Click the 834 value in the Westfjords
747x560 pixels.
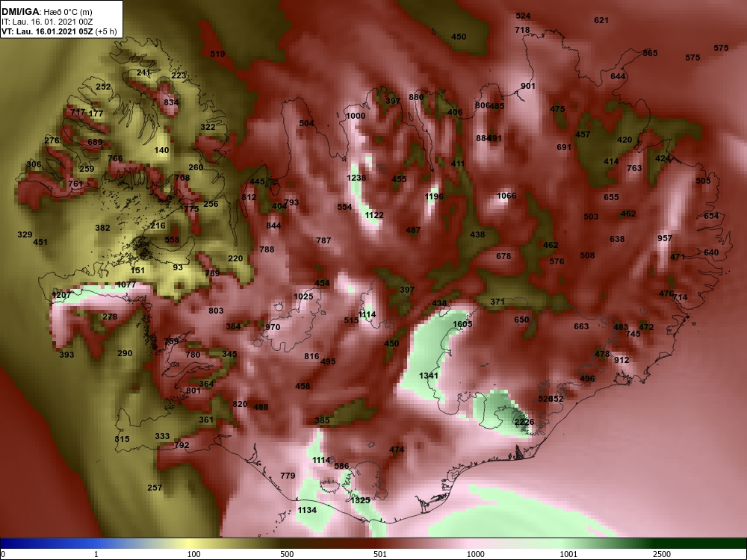point(171,102)
